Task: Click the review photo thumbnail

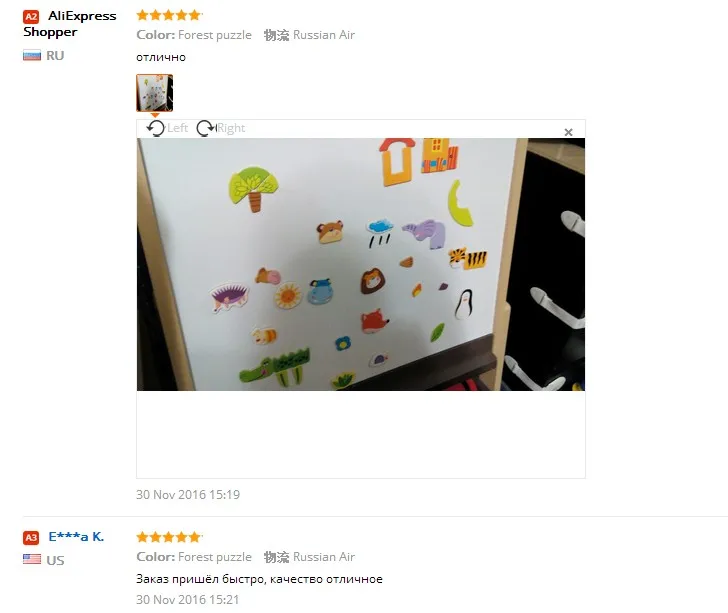Action: (x=155, y=93)
